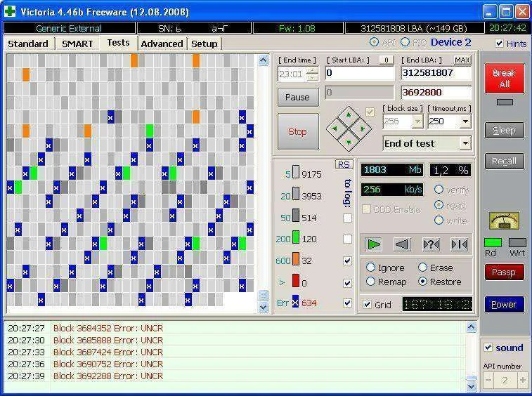Select the Erase radio button

click(422, 268)
